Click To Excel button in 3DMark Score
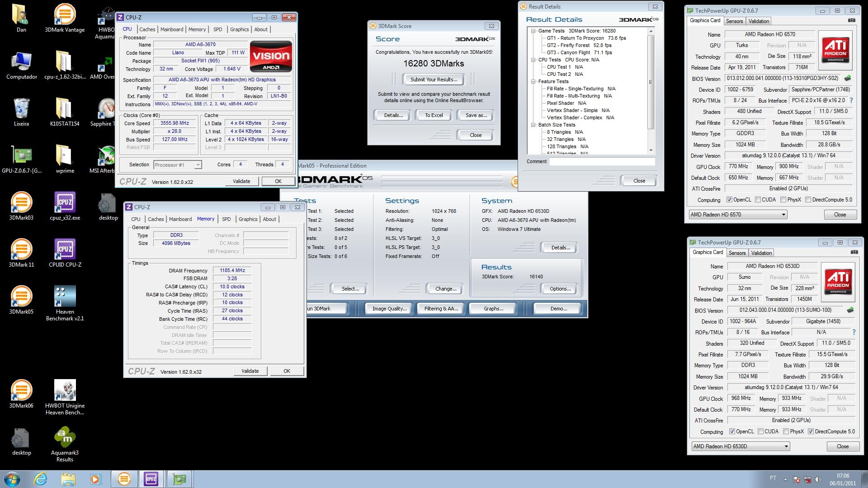The image size is (868, 488). [x=434, y=115]
